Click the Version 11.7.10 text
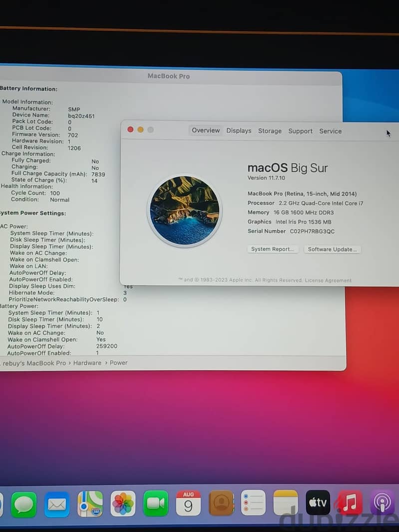The image size is (399, 532). tap(266, 178)
